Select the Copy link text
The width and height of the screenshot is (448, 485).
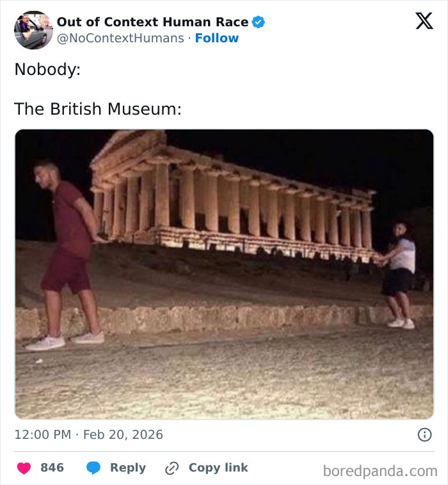[218, 468]
